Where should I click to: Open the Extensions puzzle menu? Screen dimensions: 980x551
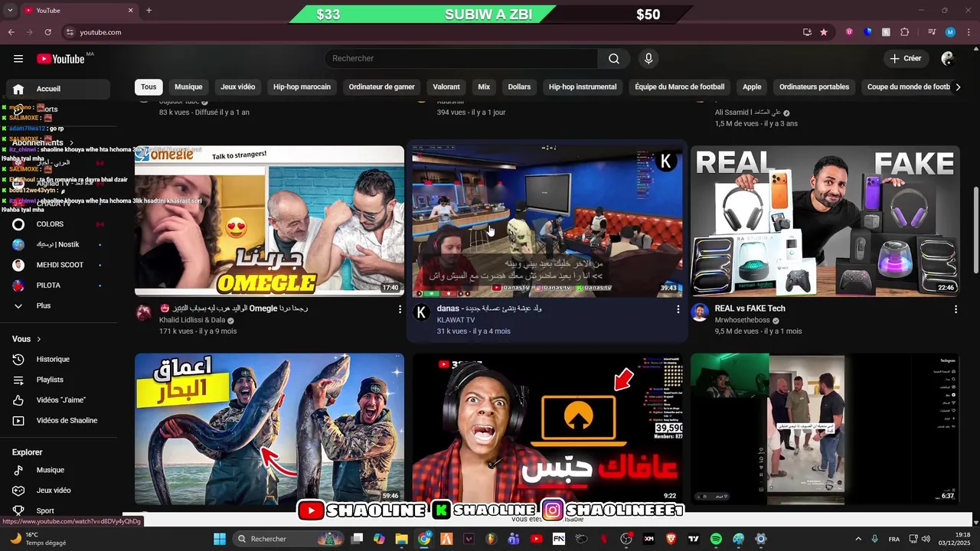(905, 32)
